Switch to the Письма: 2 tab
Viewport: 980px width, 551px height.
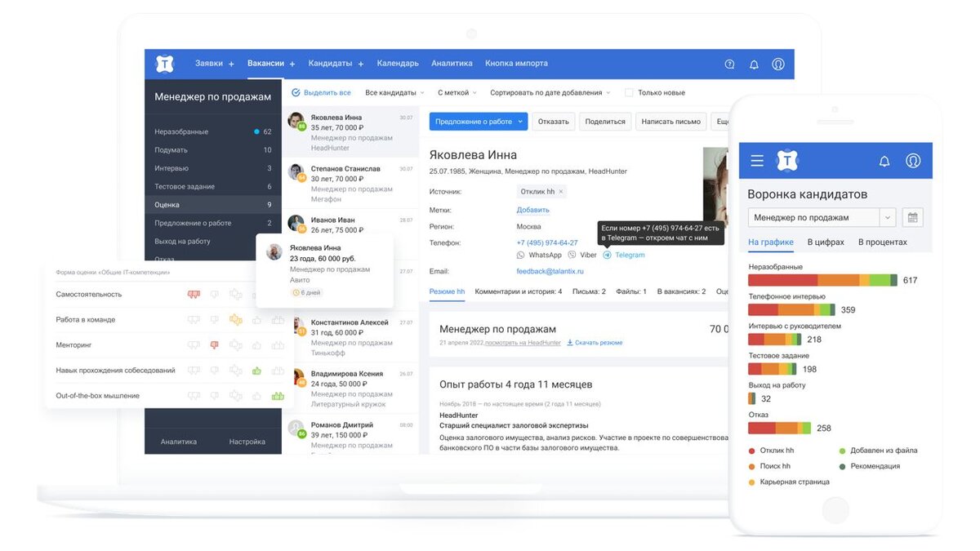[589, 291]
